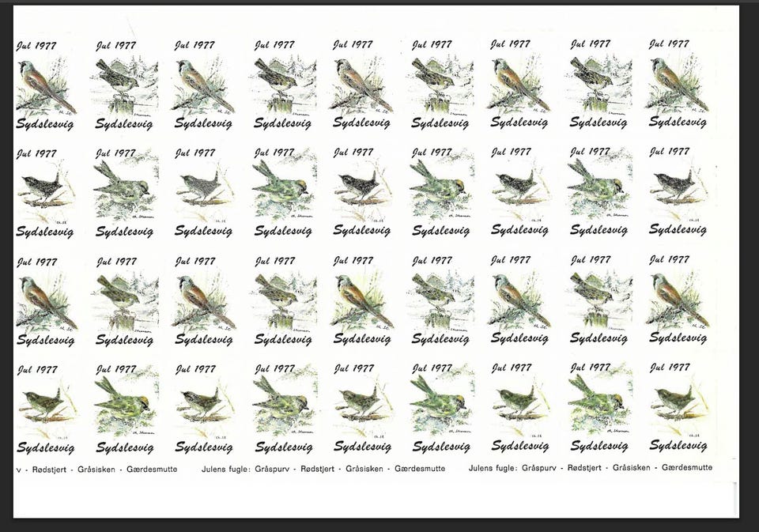Select the sixth stamp in the bottom row

[442, 408]
